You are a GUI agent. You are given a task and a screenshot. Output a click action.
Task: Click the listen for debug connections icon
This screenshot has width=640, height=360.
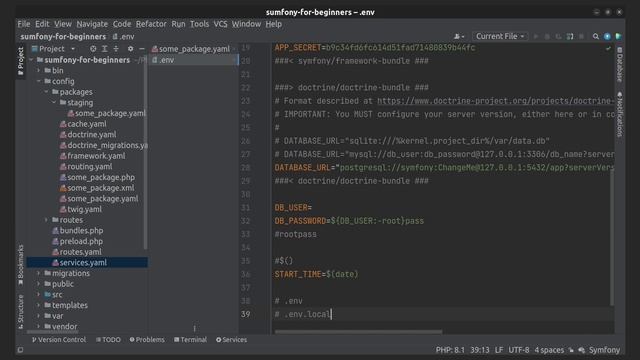point(570,36)
